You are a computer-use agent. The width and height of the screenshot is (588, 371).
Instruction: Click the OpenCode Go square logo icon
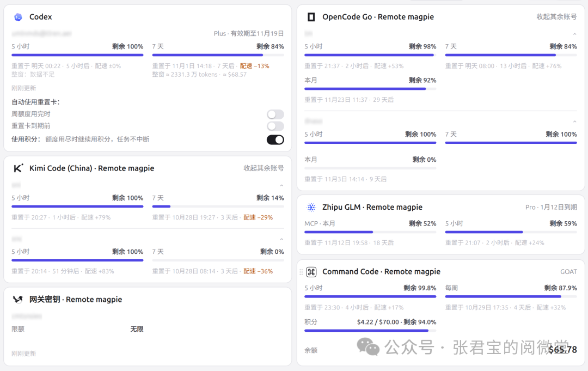tap(311, 17)
